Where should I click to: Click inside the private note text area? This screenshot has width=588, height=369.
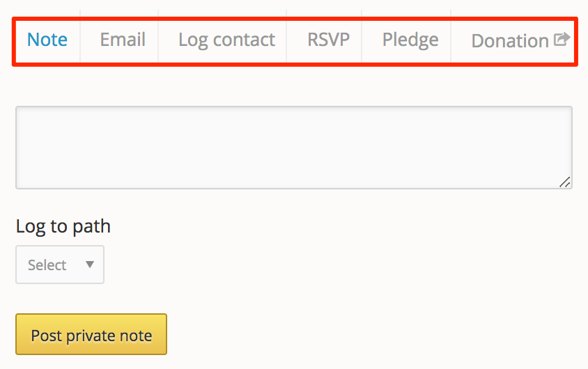pos(293,147)
